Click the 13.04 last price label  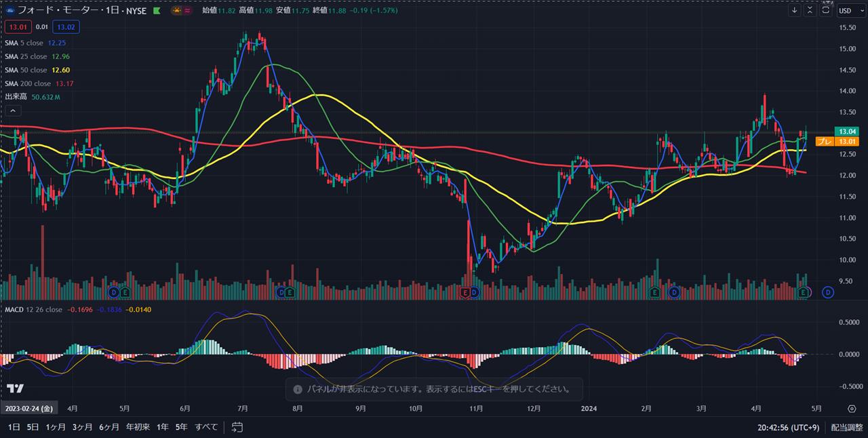click(x=848, y=132)
